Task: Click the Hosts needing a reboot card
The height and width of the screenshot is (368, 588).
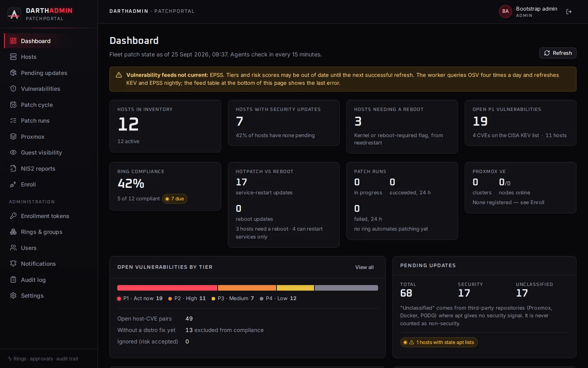Action: (402, 127)
